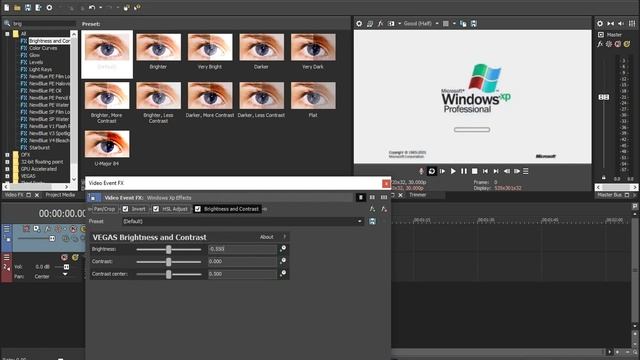Image resolution: width=640 pixels, height=360 pixels.
Task: Switch to the Project Media tab
Action: pos(60,195)
